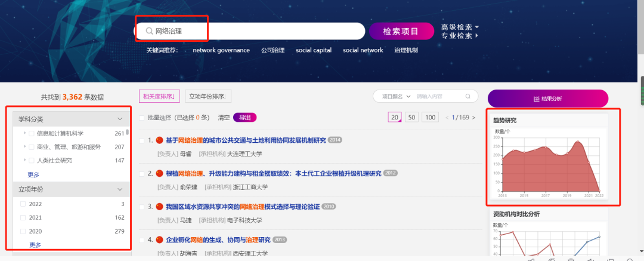Open result 企业孵化网络的生成、协同与治理研究

coord(218,239)
